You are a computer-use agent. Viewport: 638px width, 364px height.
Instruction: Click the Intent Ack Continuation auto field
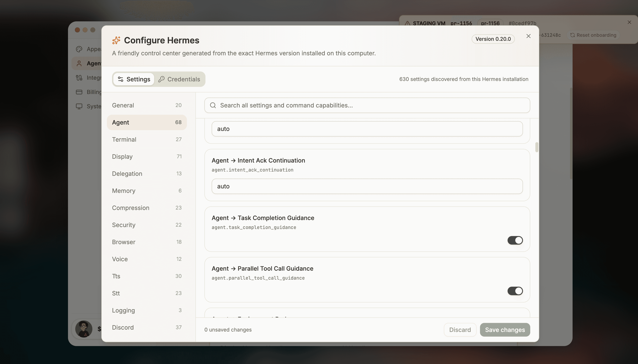tap(367, 186)
